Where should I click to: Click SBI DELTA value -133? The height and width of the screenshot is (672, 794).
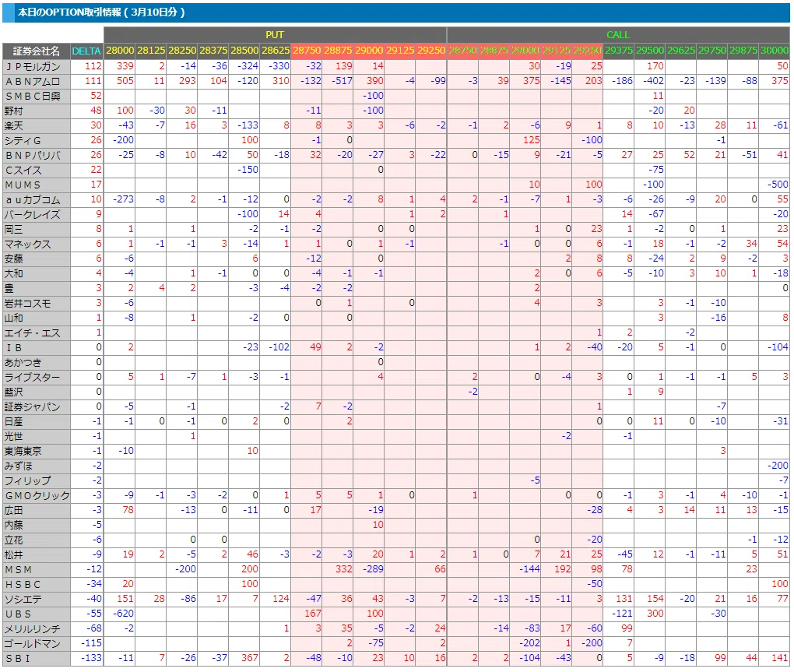coord(92,658)
